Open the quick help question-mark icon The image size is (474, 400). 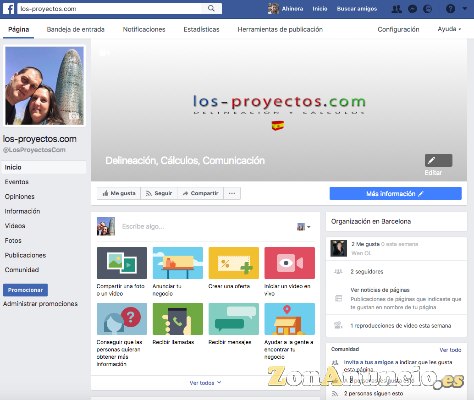click(450, 9)
